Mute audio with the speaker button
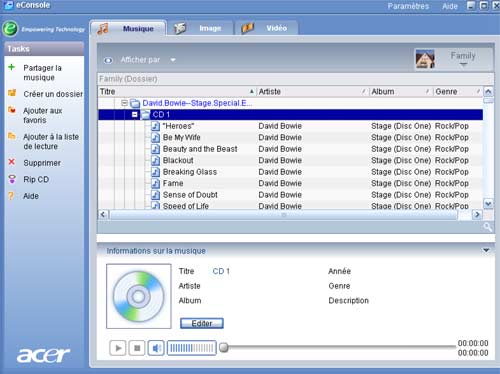Screen dimensions: 500x374 tap(156, 348)
